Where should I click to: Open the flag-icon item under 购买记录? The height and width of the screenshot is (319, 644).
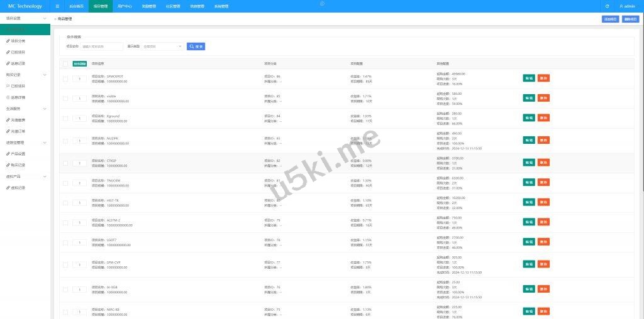click(x=18, y=86)
